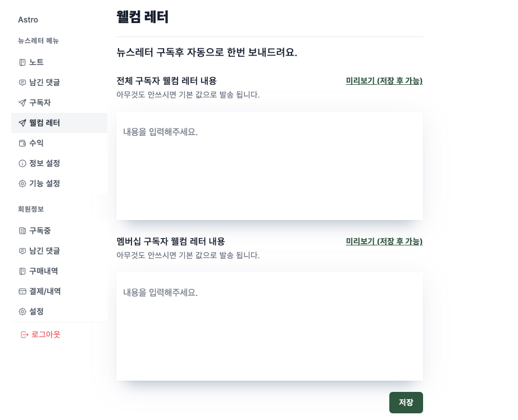Select 남긴 댓글 under 뉴스레터 메뉴
This screenshot has height=420, width=518.
click(x=46, y=83)
